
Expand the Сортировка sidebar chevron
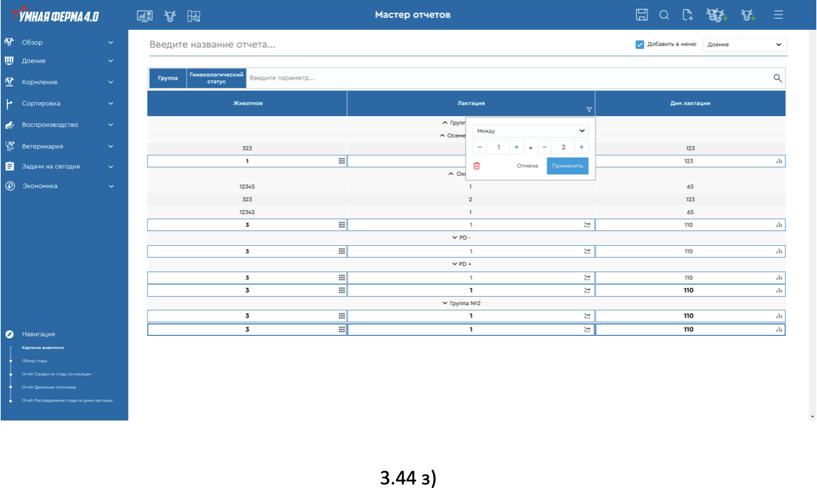coord(111,103)
